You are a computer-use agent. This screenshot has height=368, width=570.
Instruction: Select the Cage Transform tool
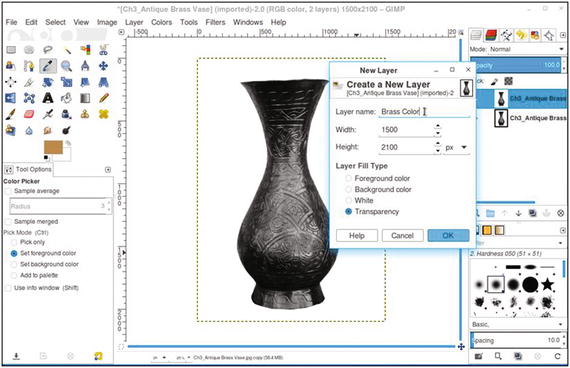tap(29, 98)
